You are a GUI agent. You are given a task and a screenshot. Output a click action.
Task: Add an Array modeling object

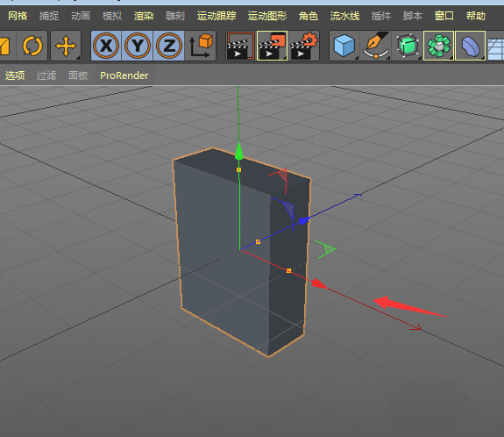438,46
